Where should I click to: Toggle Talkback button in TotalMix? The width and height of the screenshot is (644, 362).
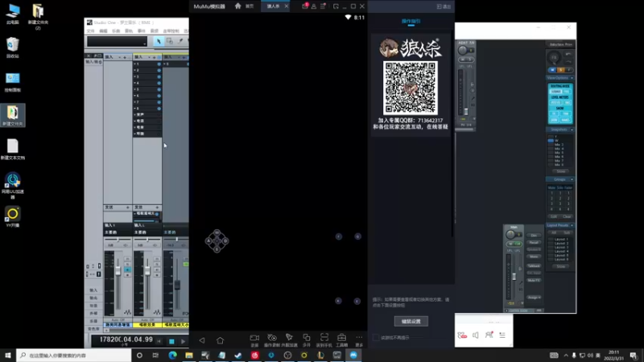[x=534, y=266]
